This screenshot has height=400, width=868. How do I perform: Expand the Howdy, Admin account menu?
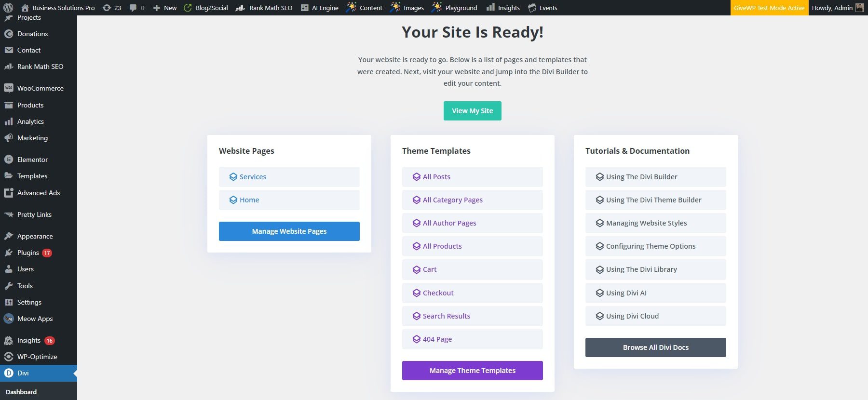click(832, 8)
